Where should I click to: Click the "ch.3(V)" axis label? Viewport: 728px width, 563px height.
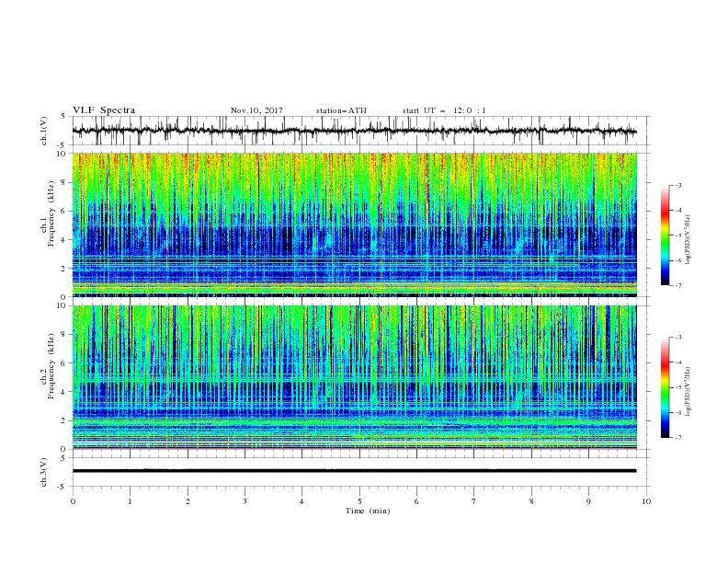click(44, 472)
